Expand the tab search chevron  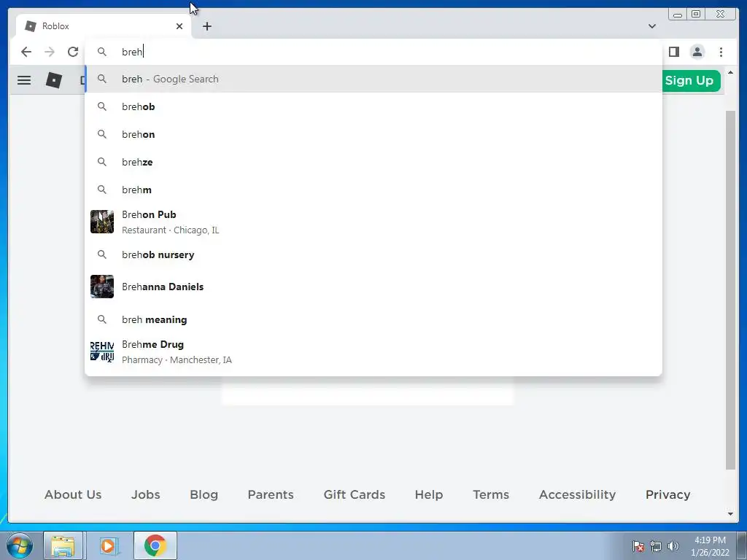651,26
